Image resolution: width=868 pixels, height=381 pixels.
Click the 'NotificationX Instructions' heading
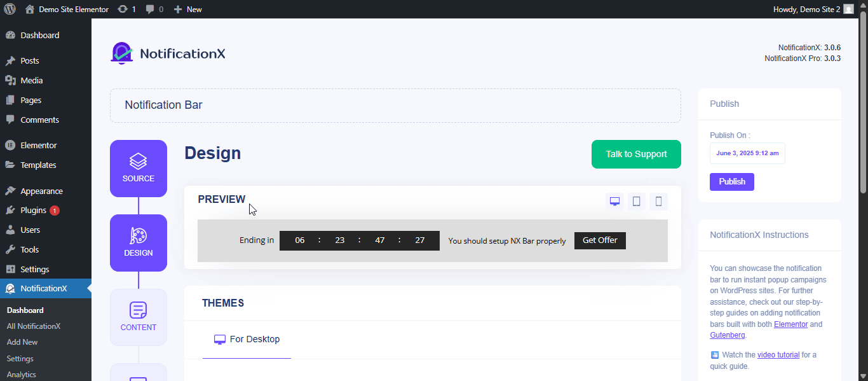(x=759, y=235)
